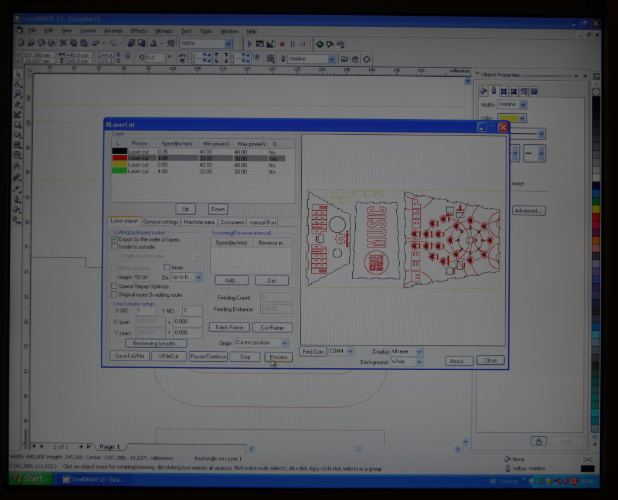Click the Cut Frame button
Screen dimensions: 618x500
272,327
